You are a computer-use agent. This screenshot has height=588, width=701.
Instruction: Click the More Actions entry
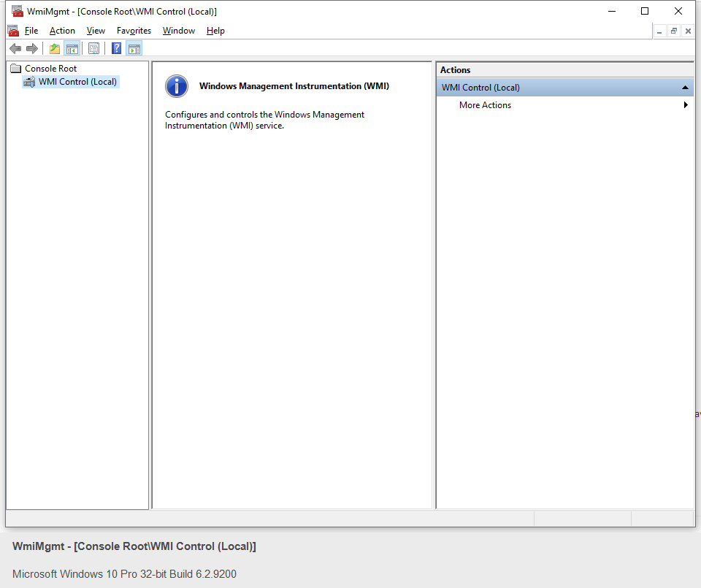pos(485,105)
